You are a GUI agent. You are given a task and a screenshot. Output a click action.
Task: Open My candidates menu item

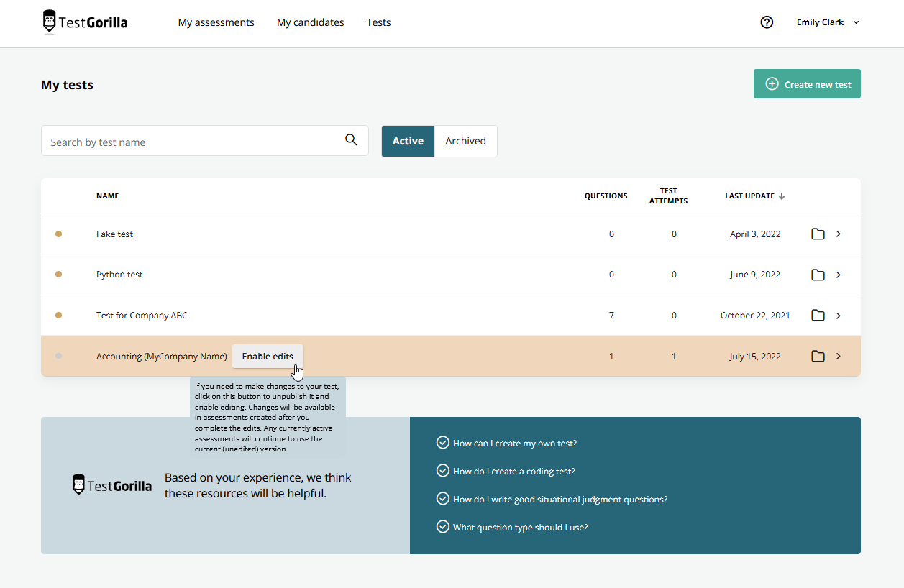[x=310, y=22]
